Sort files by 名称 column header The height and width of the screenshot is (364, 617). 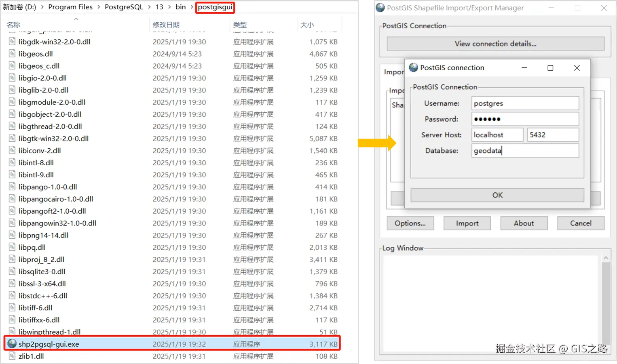point(13,25)
